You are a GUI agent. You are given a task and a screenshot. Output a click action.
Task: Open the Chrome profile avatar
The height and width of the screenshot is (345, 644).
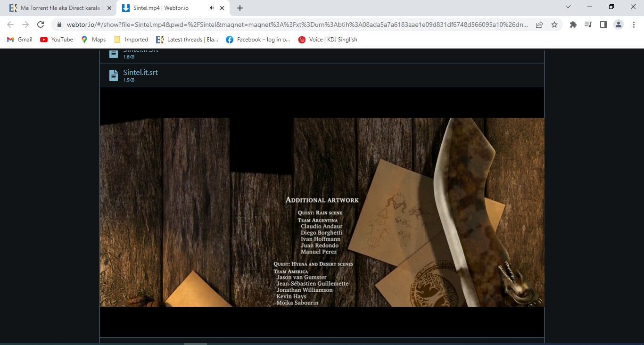[x=619, y=25]
